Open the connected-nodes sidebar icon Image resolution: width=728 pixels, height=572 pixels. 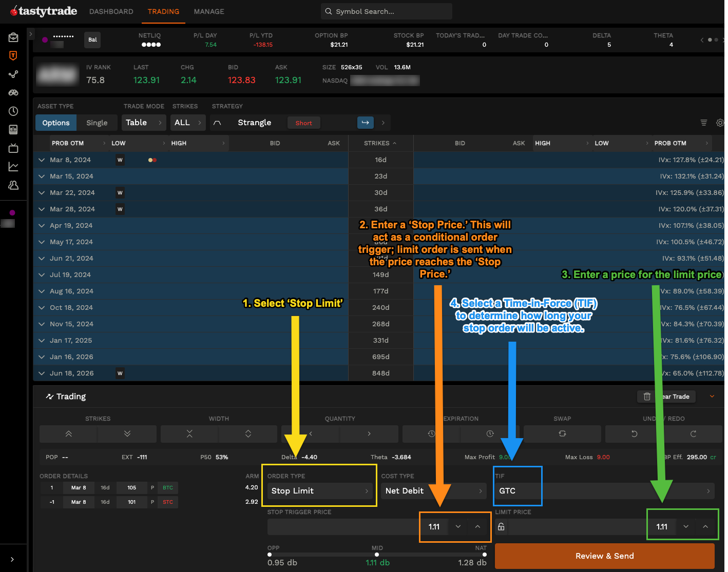pos(13,74)
